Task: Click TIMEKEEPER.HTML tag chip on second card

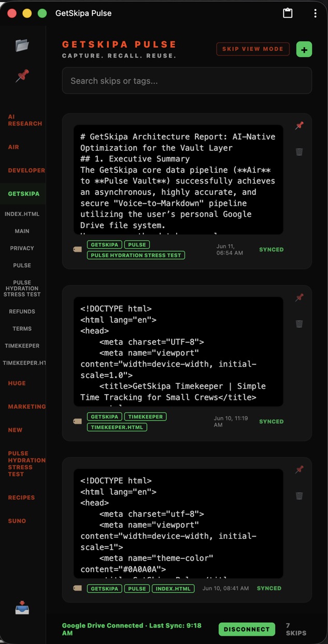Action: pos(117,427)
